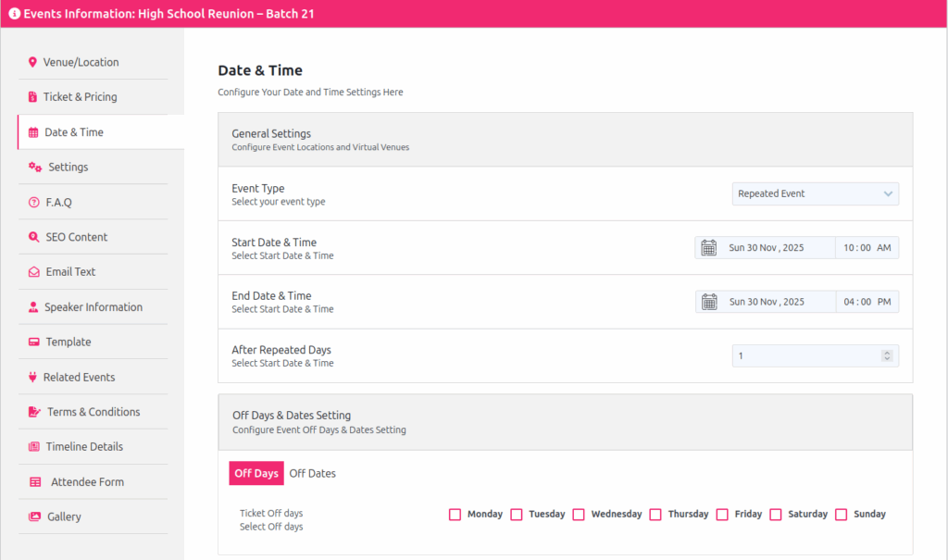Go to Speaker Information section
The width and height of the screenshot is (948, 560).
[x=94, y=307]
